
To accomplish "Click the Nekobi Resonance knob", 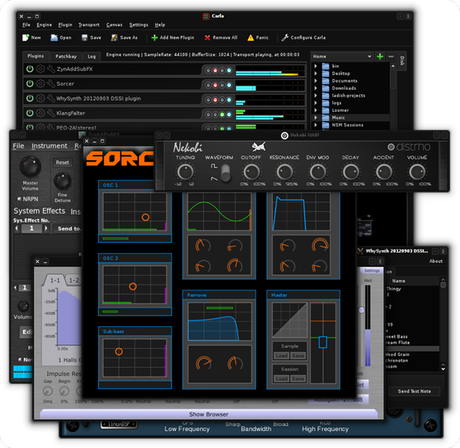I will click(284, 172).
